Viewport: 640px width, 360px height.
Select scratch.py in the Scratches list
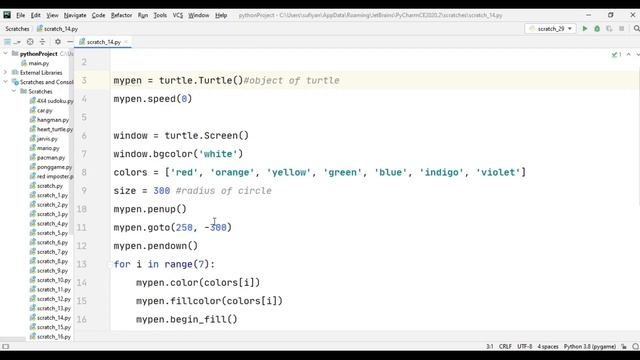[x=46, y=186]
